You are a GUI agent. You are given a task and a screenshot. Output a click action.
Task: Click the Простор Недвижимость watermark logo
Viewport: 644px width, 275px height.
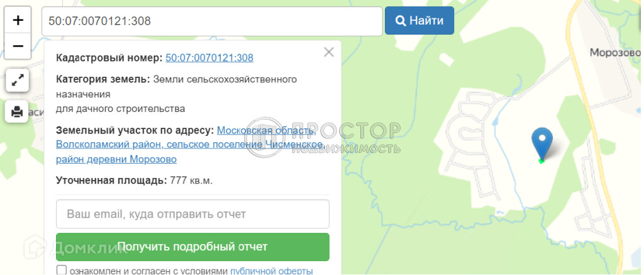(x=323, y=138)
